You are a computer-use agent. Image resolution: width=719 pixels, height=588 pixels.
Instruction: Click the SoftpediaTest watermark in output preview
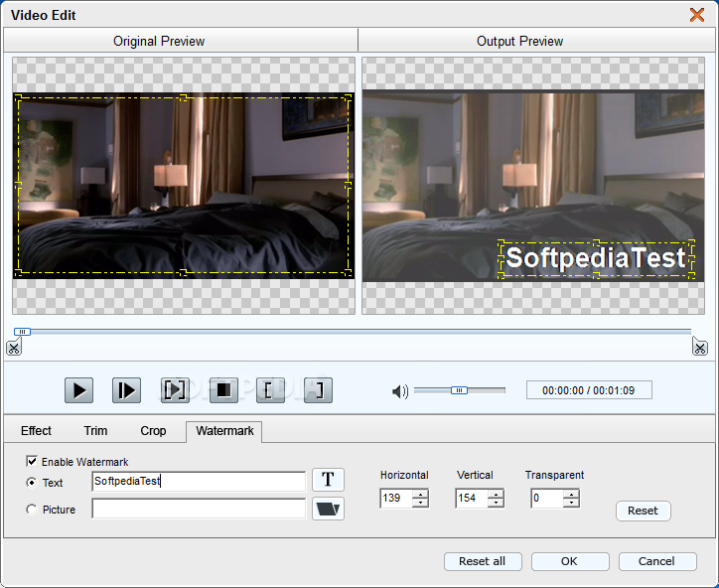click(x=596, y=258)
